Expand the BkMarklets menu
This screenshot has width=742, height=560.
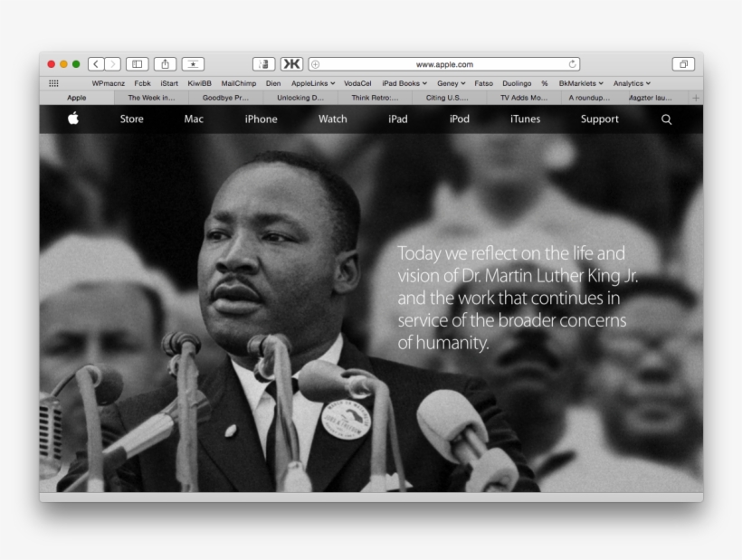[x=580, y=81]
